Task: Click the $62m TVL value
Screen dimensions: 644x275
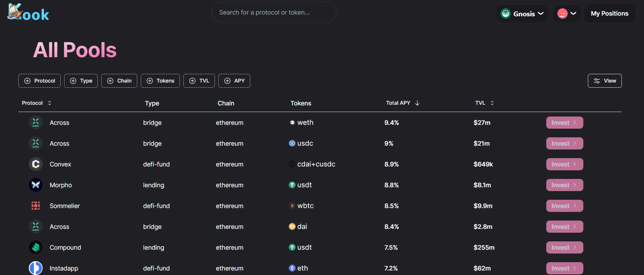Action: 482,268
